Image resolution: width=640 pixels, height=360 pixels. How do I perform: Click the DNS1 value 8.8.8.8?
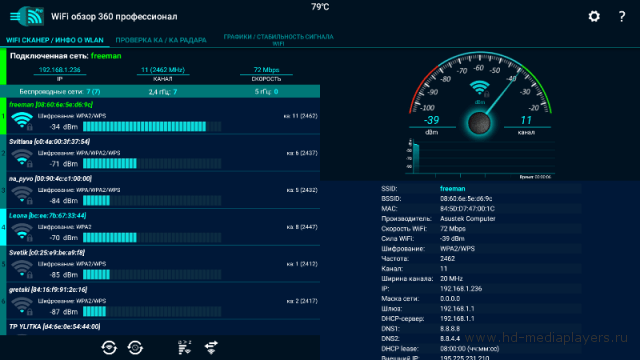pos(450,329)
